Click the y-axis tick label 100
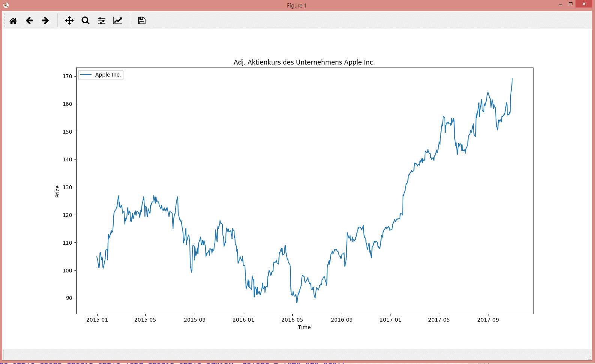Screen dimensions: 595x364 click(x=68, y=271)
